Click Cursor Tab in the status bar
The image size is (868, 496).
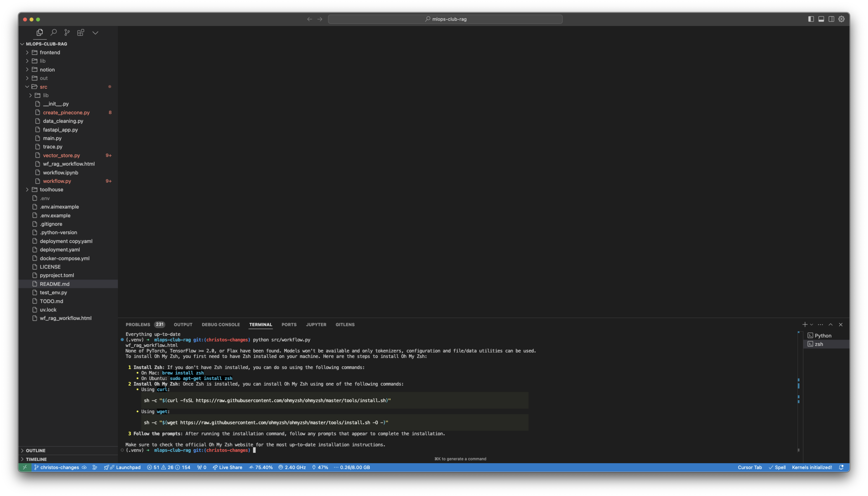click(x=749, y=467)
